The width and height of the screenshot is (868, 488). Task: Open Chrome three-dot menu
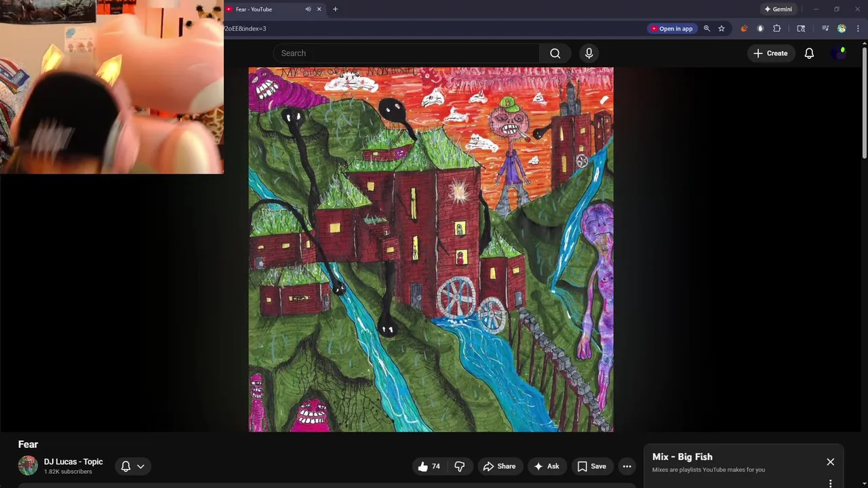[858, 28]
